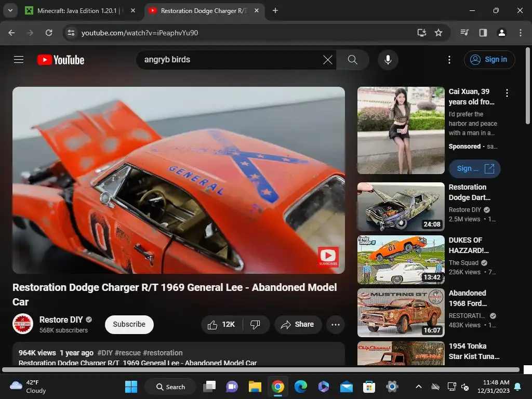Image resolution: width=532 pixels, height=399 pixels.
Task: Open media controls icon
Action: [464, 33]
